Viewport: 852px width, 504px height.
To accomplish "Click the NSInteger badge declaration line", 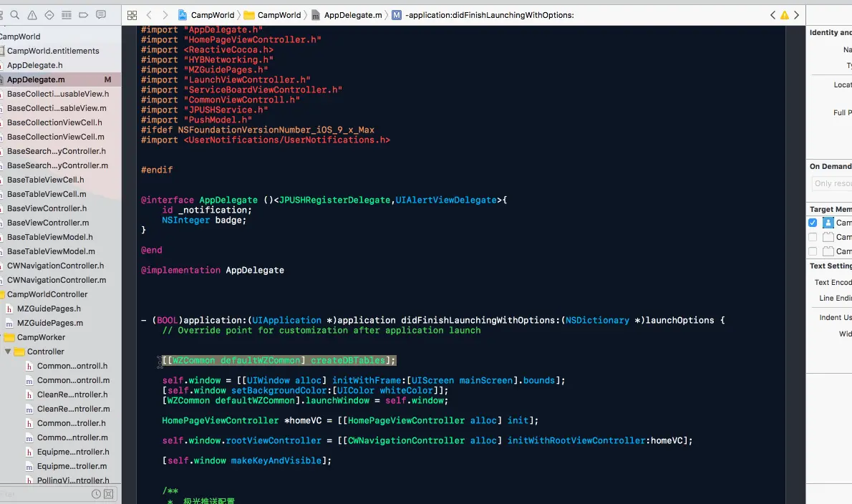I will click(x=204, y=220).
